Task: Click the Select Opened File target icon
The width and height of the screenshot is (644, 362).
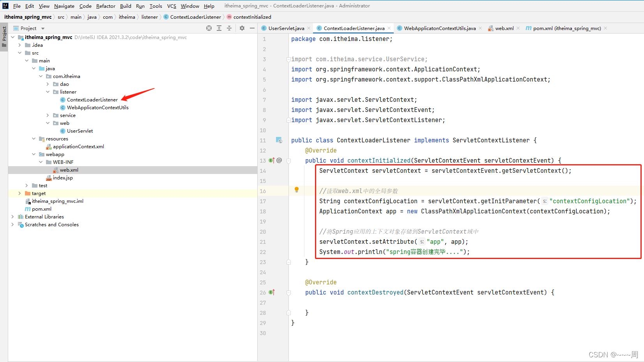Action: tap(209, 28)
